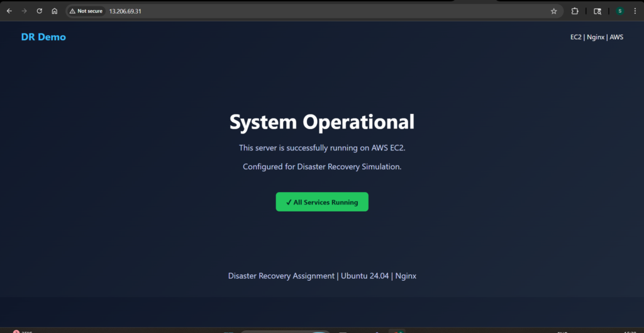Screen dimensions: 644x333
Task: Go to the browser home page
Action: (55, 11)
